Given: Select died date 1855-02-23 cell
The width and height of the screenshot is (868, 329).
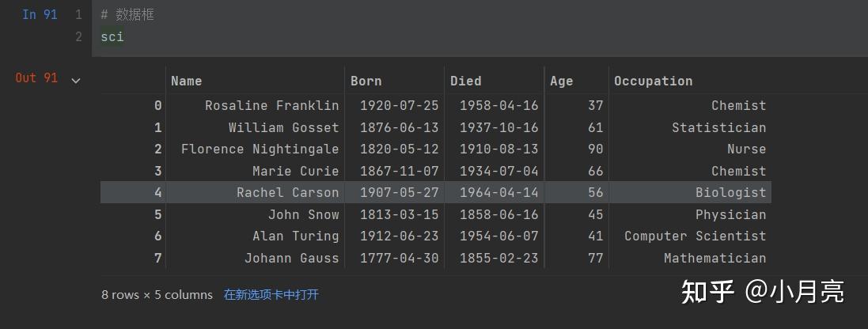Looking at the screenshot, I should pos(498,258).
